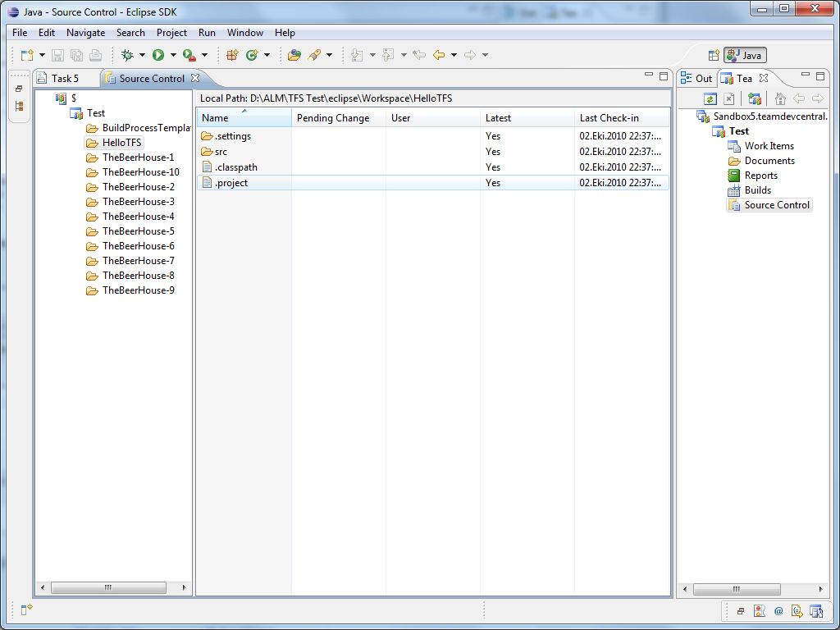Open the New Java Class dropdown arrow
Image resolution: width=840 pixels, height=630 pixels.
tap(267, 55)
